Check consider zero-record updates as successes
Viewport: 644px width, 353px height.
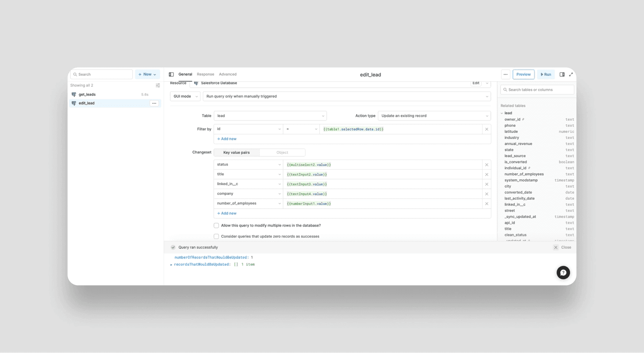tap(216, 236)
